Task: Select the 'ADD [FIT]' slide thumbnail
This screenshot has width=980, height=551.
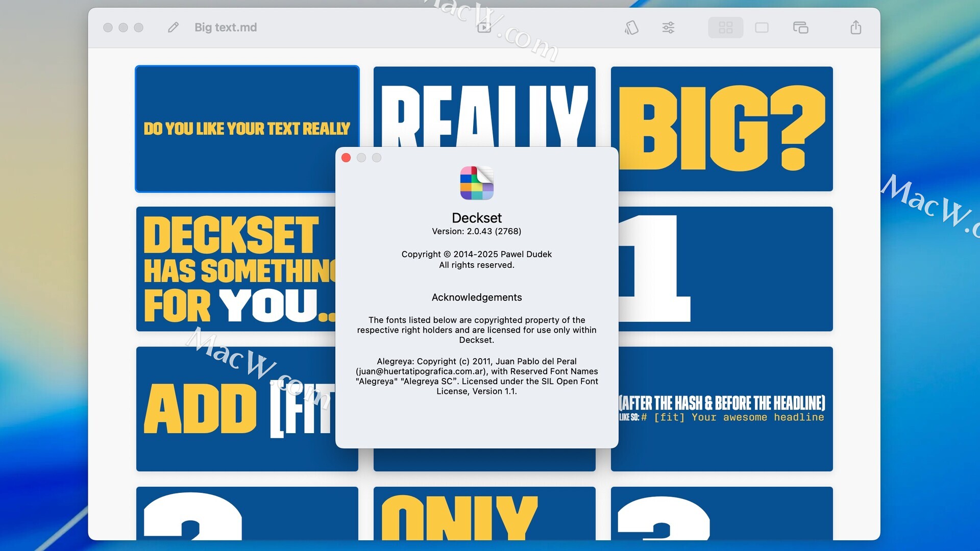Action: tap(235, 409)
